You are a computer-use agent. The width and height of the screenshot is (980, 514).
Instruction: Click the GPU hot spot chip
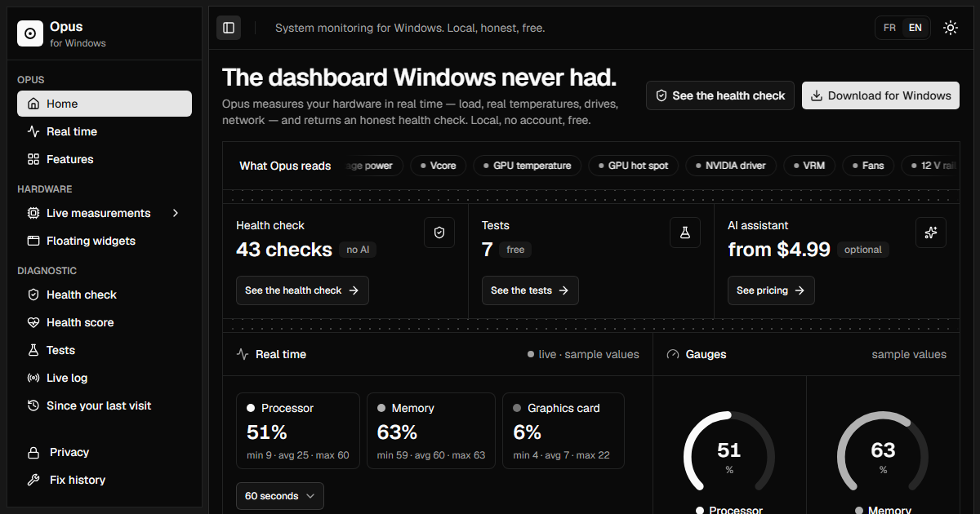point(634,166)
